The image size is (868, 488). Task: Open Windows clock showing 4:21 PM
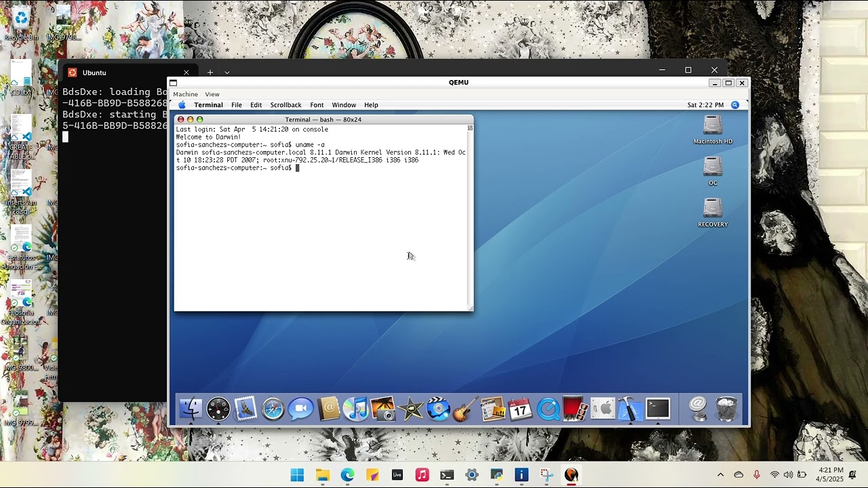pyautogui.click(x=830, y=474)
